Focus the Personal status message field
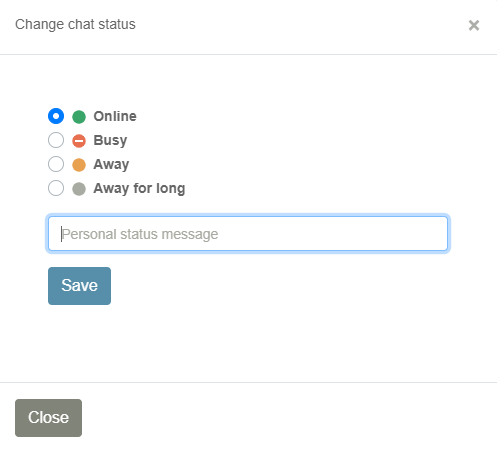This screenshot has height=450, width=497. pos(248,234)
